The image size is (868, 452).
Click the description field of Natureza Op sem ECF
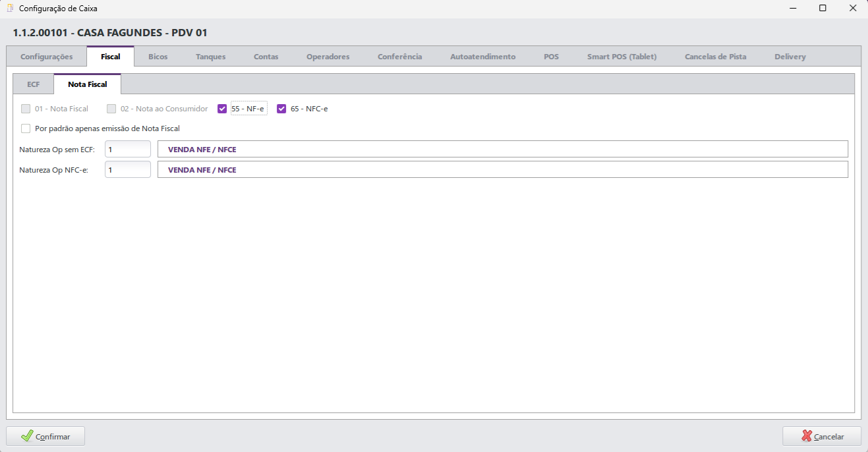[x=503, y=150]
